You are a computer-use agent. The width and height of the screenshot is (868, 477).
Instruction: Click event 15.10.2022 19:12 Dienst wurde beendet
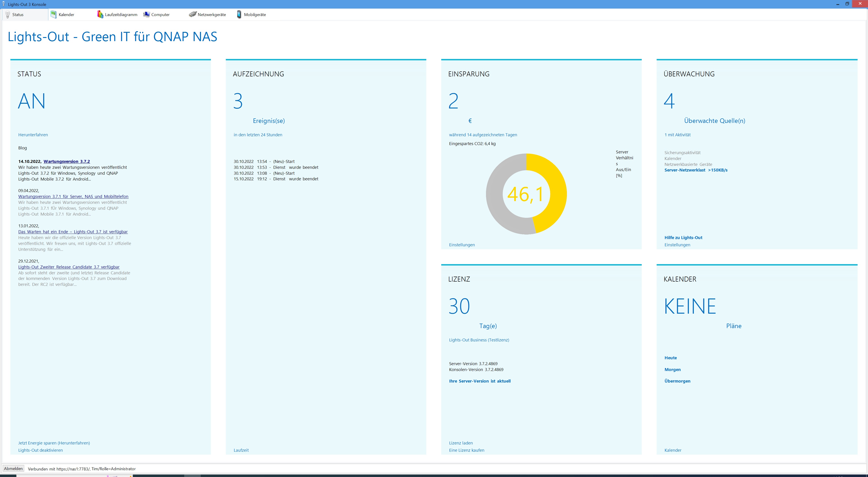coord(276,179)
